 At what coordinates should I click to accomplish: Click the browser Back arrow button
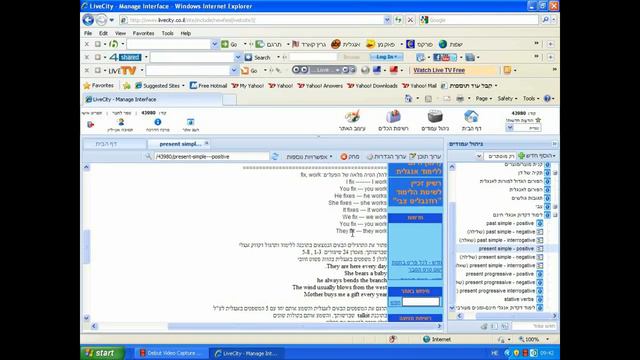point(88,20)
